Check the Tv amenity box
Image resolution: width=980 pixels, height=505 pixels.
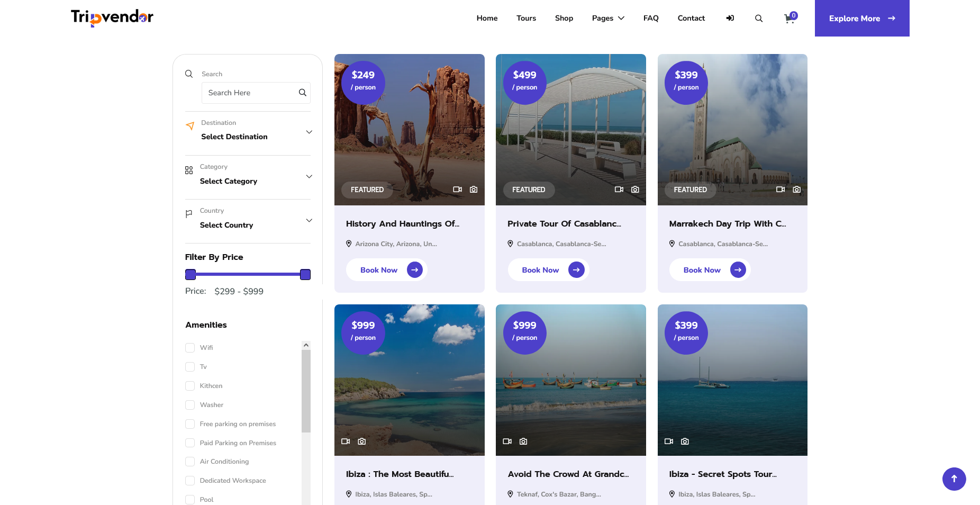(190, 367)
